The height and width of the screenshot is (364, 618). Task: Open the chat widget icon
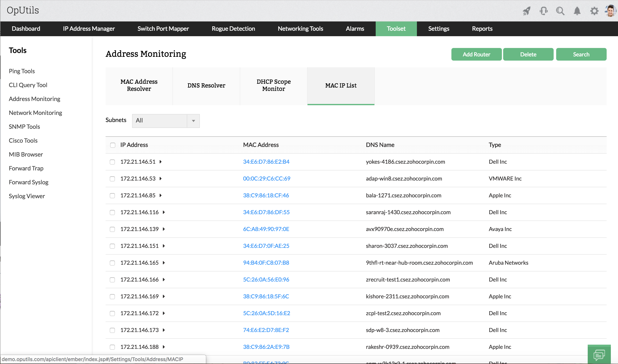point(599,355)
